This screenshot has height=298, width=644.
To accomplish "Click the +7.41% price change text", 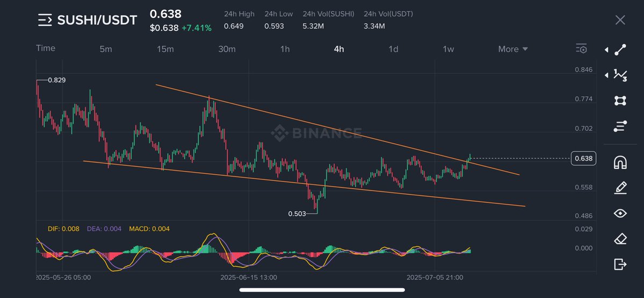I will (x=197, y=28).
